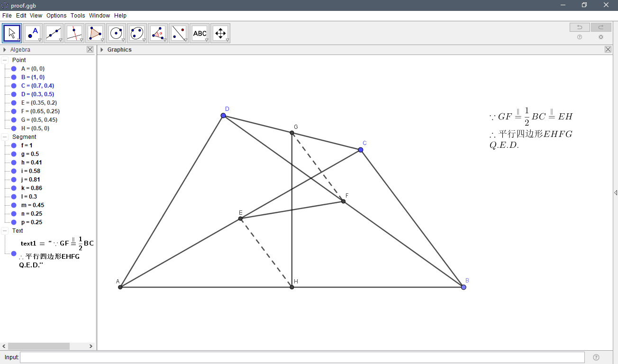Collapse the Point section in Algebra view

pyautogui.click(x=4, y=60)
